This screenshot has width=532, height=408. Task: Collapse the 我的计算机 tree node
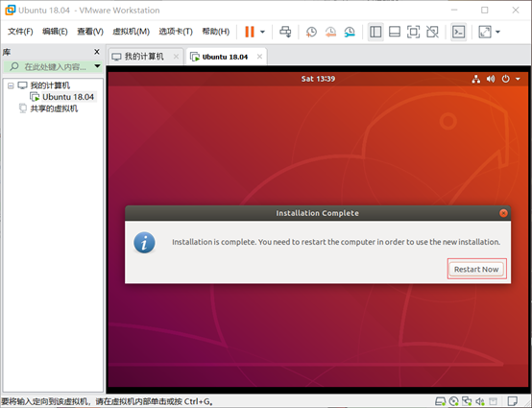click(11, 85)
